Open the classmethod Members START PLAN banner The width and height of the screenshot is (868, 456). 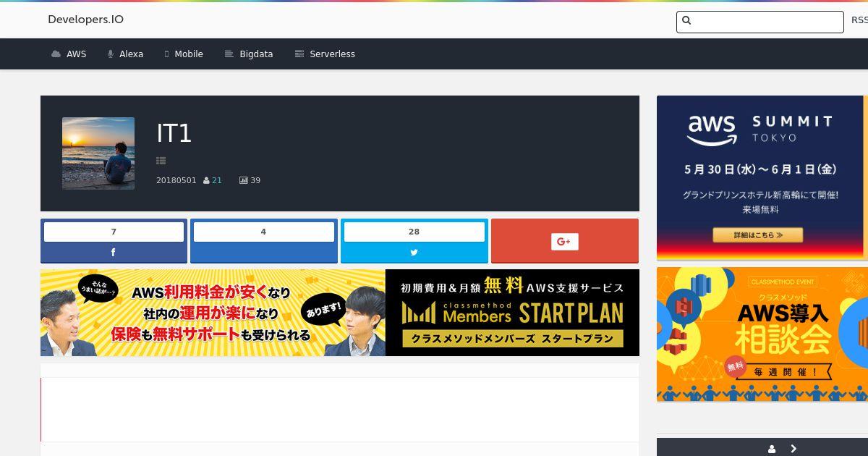[340, 313]
